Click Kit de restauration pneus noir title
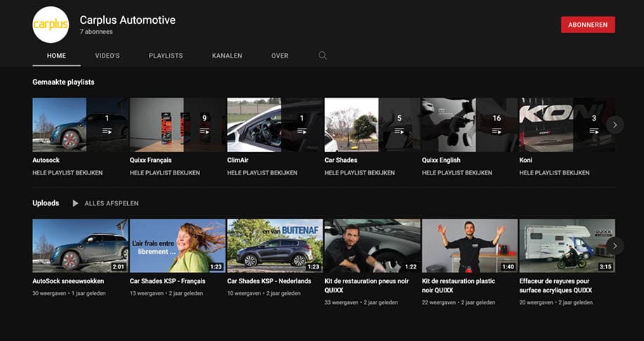Image resolution: width=644 pixels, height=341 pixels. pyautogui.click(x=367, y=285)
